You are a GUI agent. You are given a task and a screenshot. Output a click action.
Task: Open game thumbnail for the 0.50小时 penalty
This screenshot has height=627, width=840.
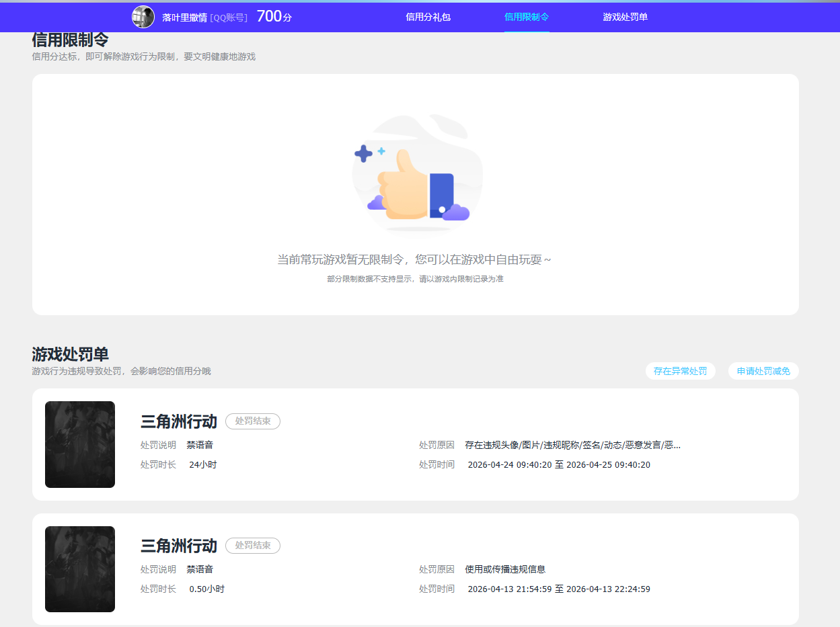pyautogui.click(x=80, y=569)
